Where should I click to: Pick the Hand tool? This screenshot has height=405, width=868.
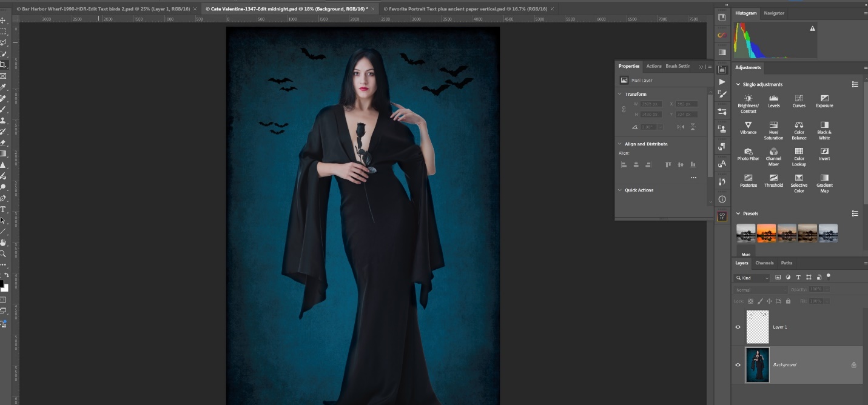[3, 243]
